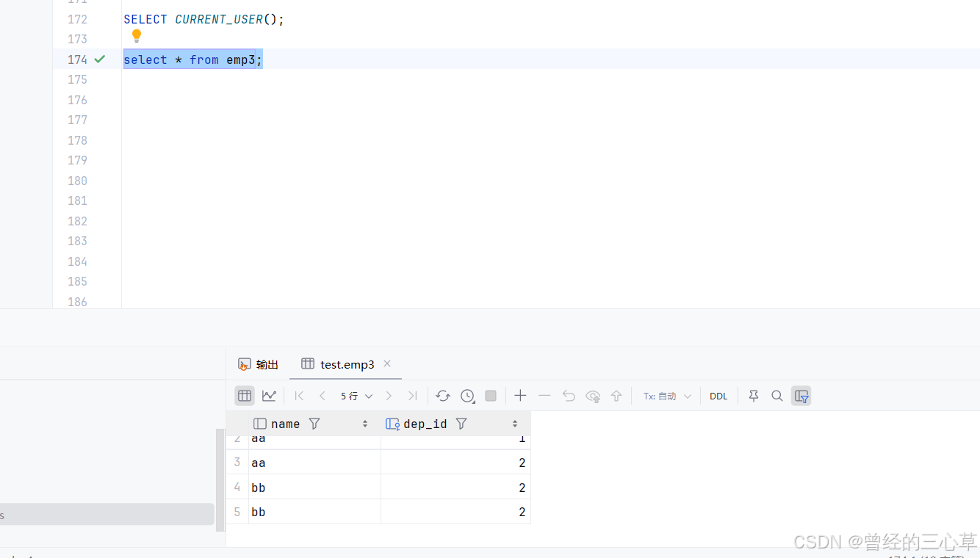Open auto-refresh clock options
The width and height of the screenshot is (980, 558).
coord(467,396)
